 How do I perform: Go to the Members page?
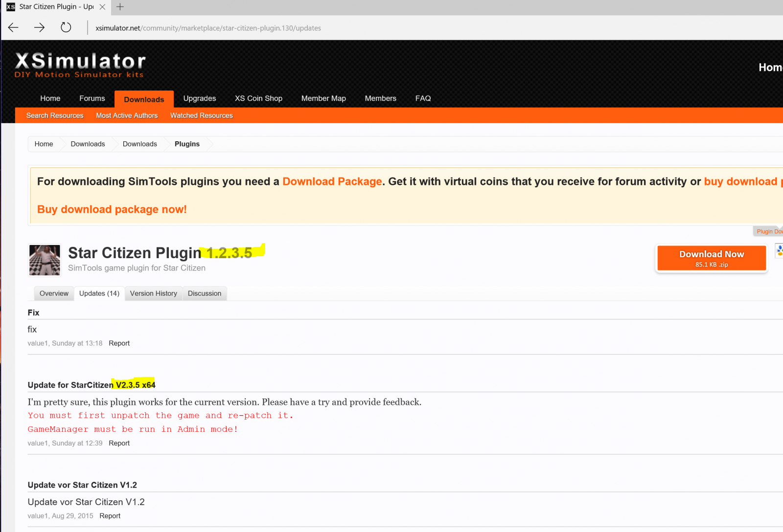(x=381, y=98)
